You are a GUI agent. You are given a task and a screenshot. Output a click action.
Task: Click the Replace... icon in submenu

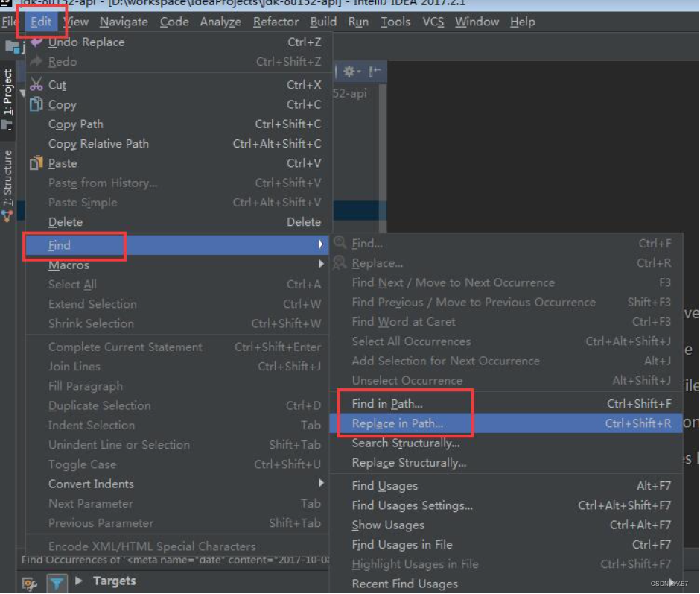point(340,262)
